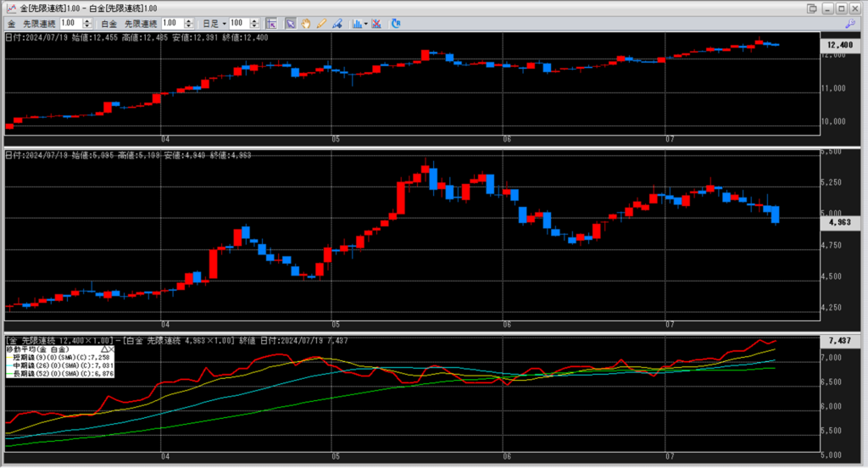Image resolution: width=868 pixels, height=468 pixels.
Task: Click the 5,500 axis label on the spread chart
Action: [832, 431]
